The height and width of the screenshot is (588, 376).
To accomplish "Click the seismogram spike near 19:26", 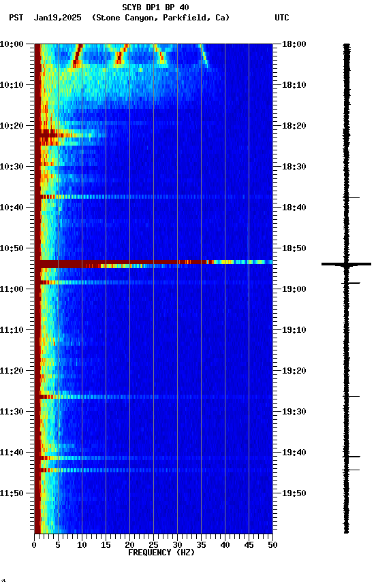I will (352, 396).
